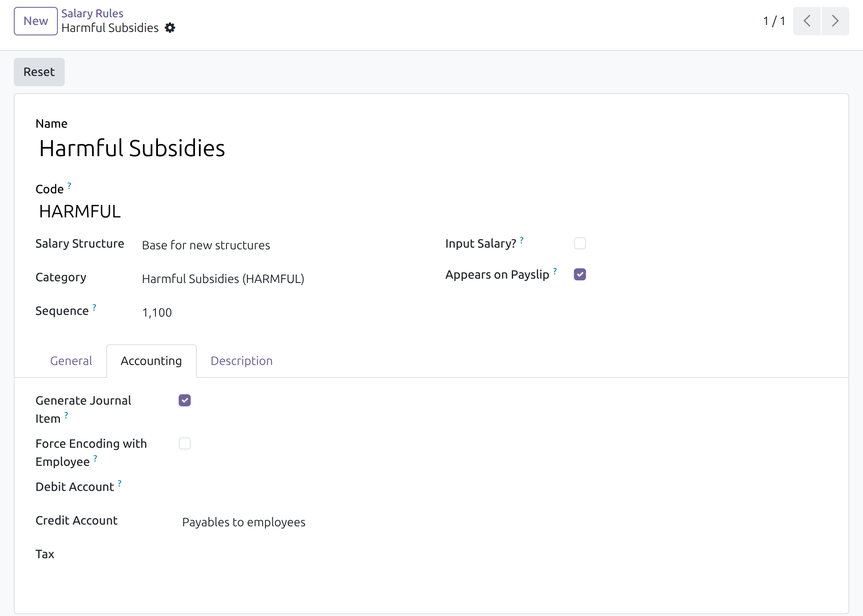This screenshot has width=863, height=616.
Task: Select the Accounting tab
Action: pyautogui.click(x=151, y=361)
